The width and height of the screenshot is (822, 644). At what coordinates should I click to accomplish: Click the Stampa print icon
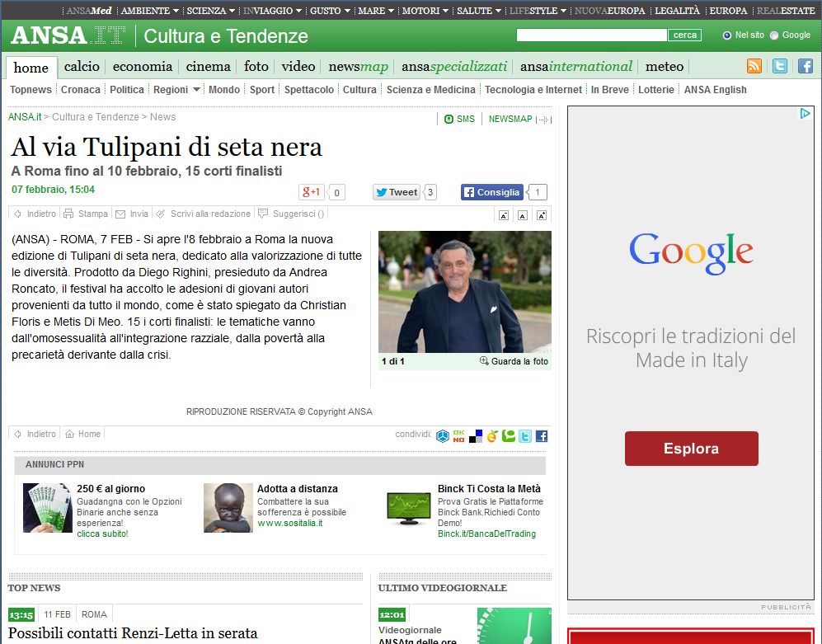coord(68,214)
